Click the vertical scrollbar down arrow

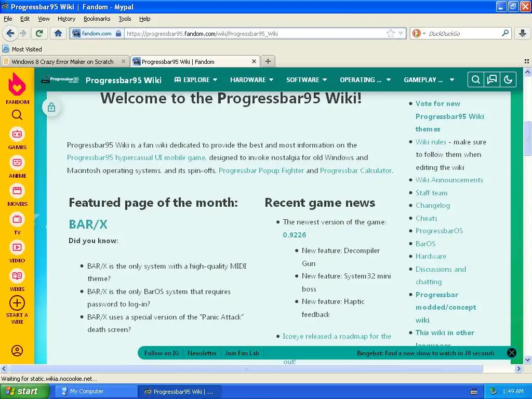tap(528, 360)
